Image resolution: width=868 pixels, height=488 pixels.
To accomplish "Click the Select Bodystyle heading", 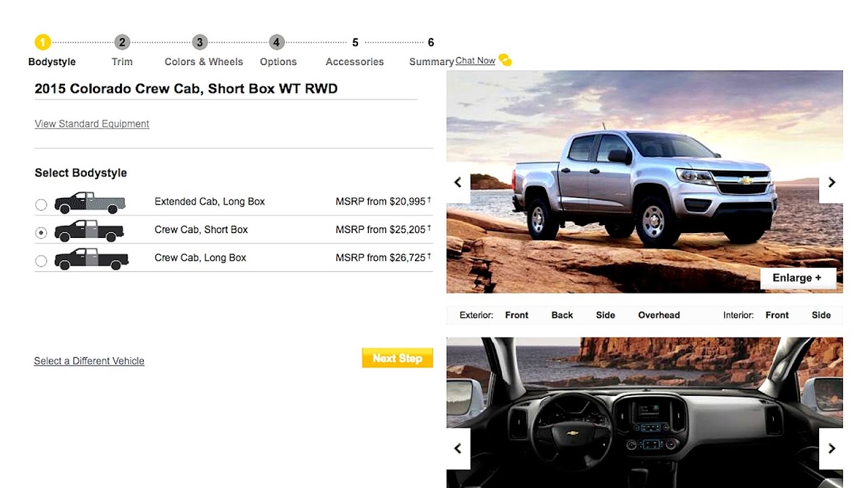I will 81,173.
